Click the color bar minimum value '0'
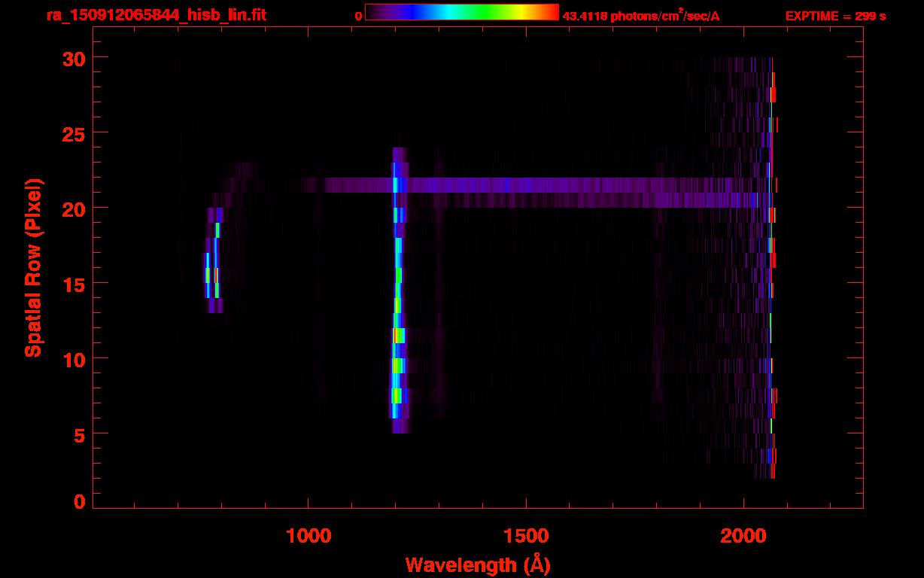 358,17
